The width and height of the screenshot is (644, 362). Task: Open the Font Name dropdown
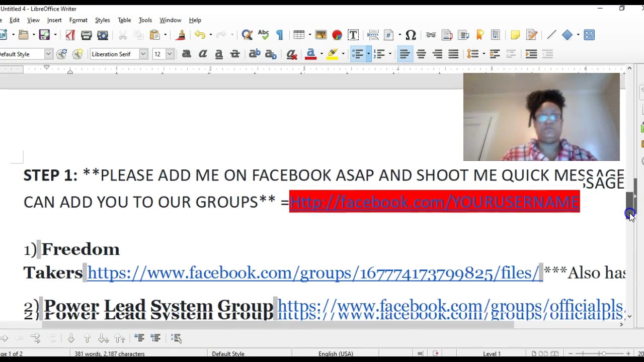pos(143,54)
